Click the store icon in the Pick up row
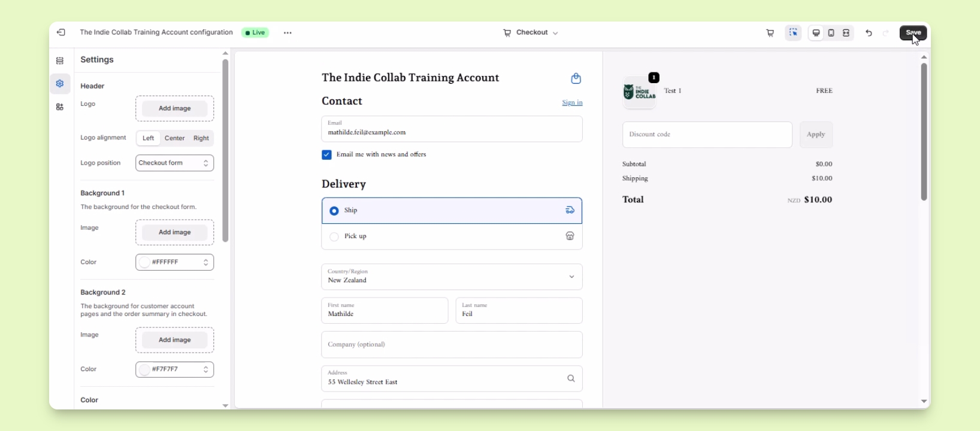Image resolution: width=980 pixels, height=431 pixels. pyautogui.click(x=570, y=236)
